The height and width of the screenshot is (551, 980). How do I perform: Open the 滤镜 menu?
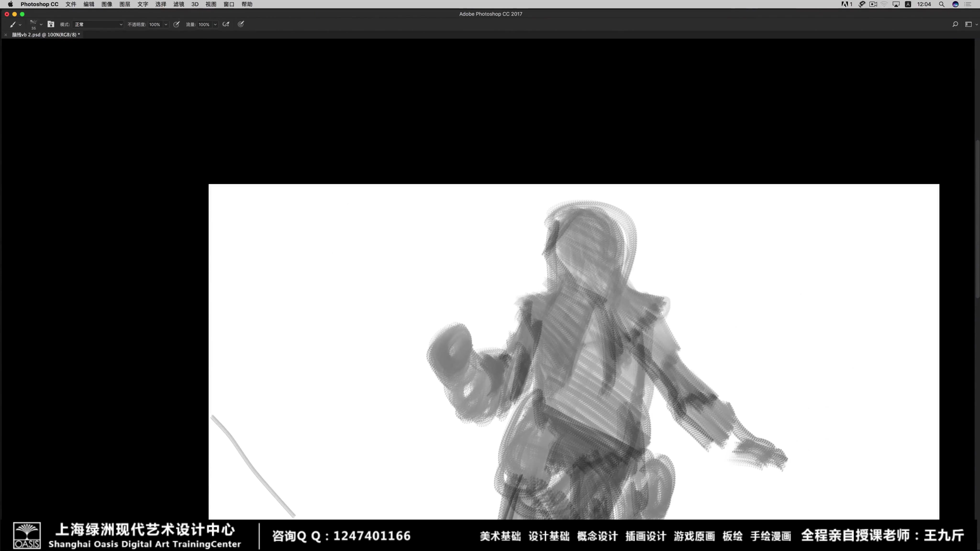[179, 4]
